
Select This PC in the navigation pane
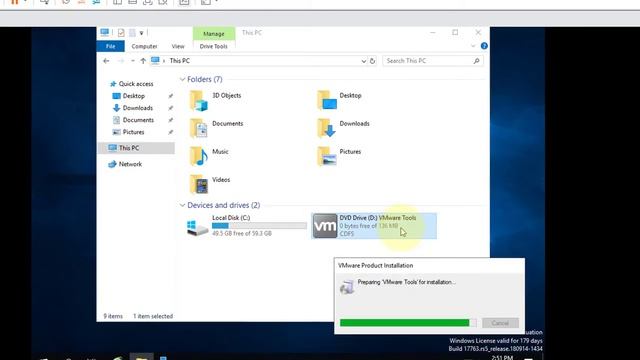pos(136,148)
